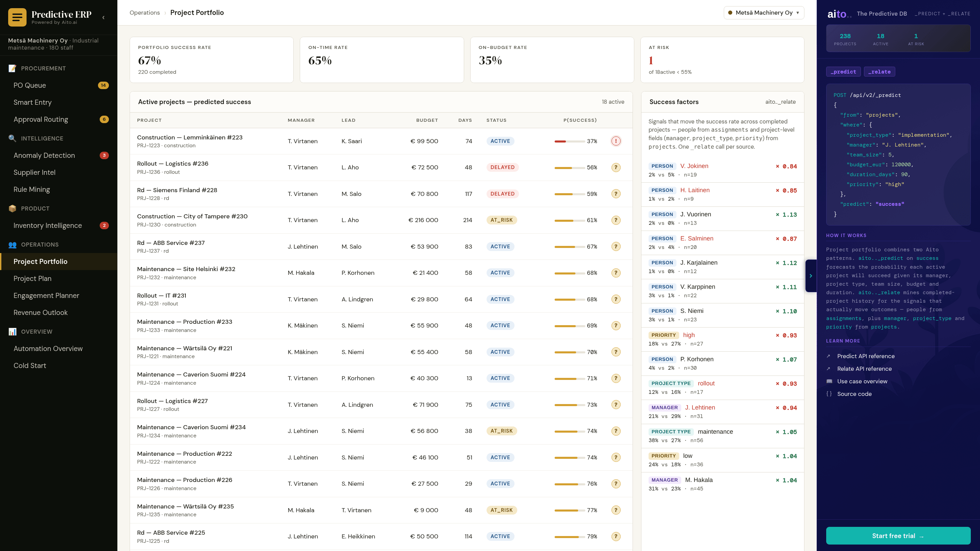Screen dimensions: 980x551
Task: Click the question icon for Wärtsilä Oy #235
Action: tap(616, 510)
